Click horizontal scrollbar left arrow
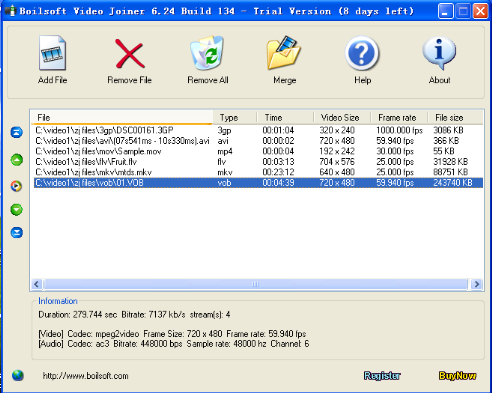The height and width of the screenshot is (393, 492). [x=37, y=284]
